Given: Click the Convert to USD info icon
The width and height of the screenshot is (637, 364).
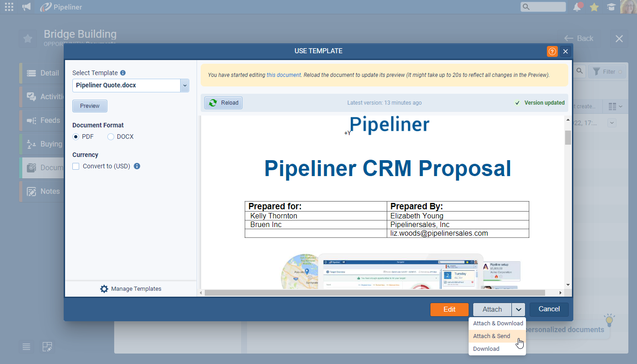Looking at the screenshot, I should tap(137, 166).
